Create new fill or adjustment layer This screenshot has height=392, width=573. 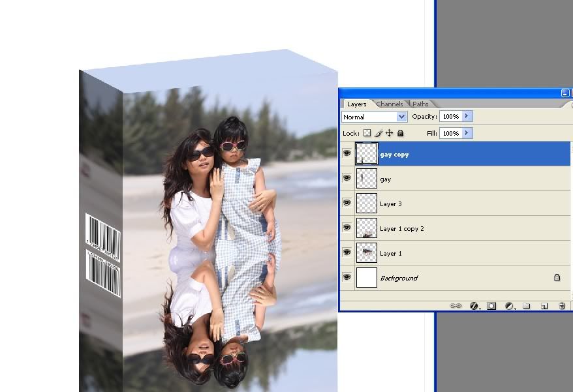(509, 305)
